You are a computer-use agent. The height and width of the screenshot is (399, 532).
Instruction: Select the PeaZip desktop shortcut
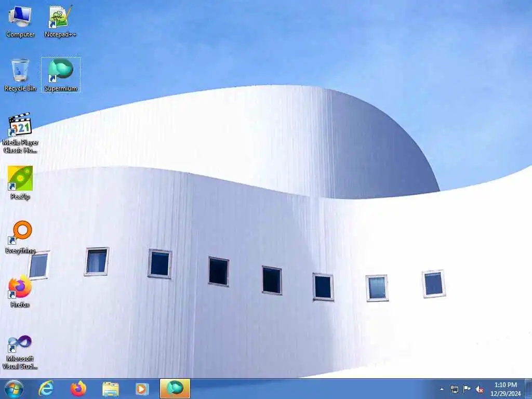20,183
